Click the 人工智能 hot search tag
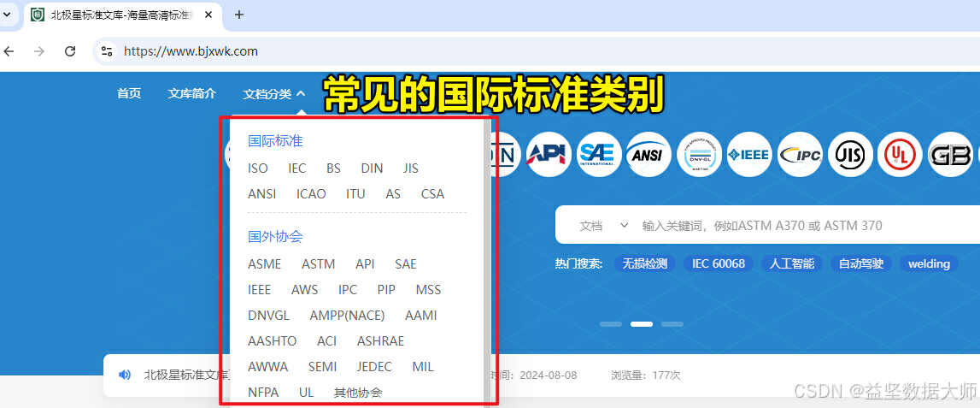Screen dimensions: 980x408 click(792, 263)
